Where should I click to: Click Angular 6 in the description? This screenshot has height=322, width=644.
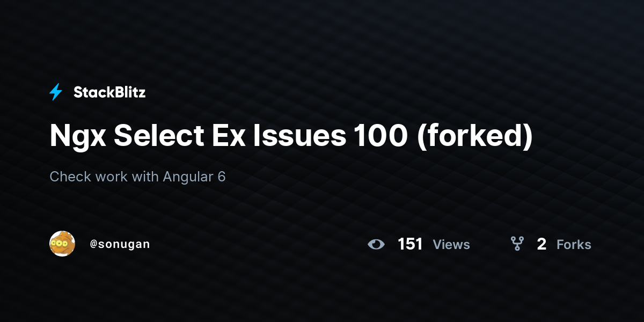coord(194,177)
